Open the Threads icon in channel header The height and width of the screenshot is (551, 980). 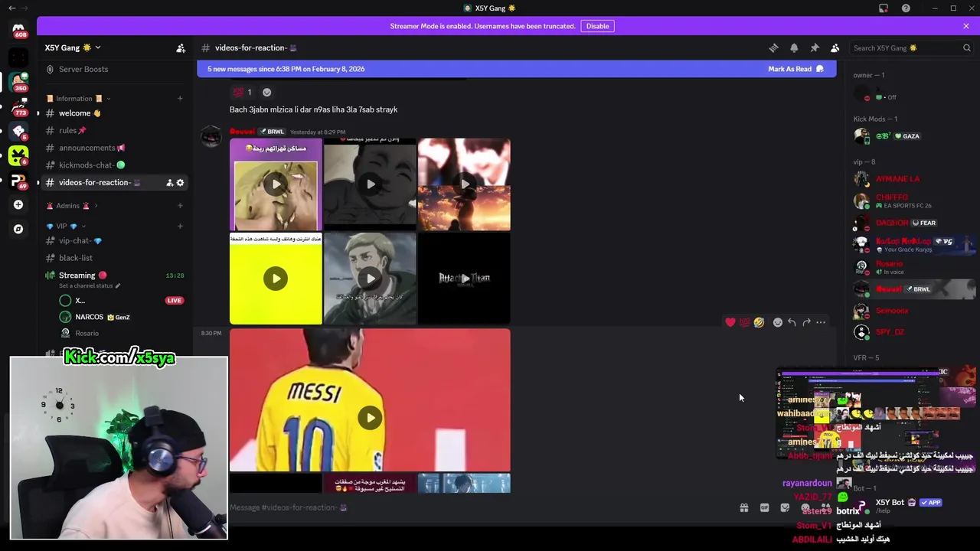coord(773,47)
